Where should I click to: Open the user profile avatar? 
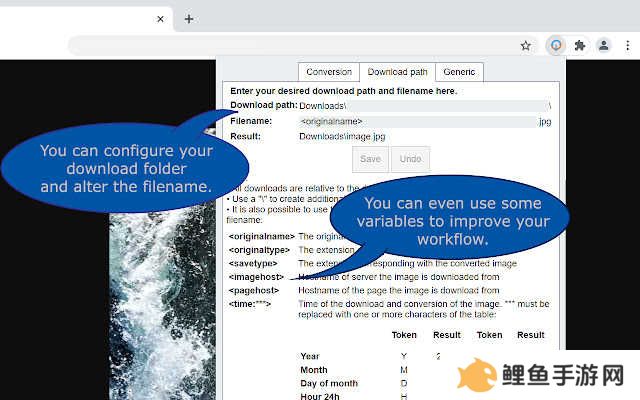click(x=604, y=45)
